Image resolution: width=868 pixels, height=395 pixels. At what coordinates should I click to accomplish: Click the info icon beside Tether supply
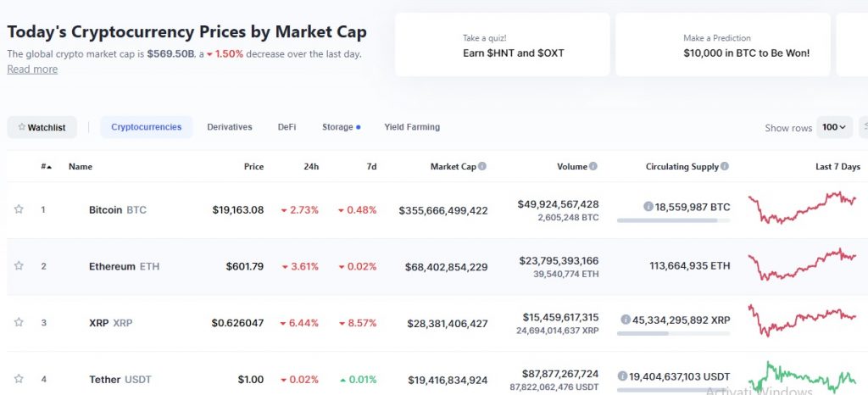point(622,376)
